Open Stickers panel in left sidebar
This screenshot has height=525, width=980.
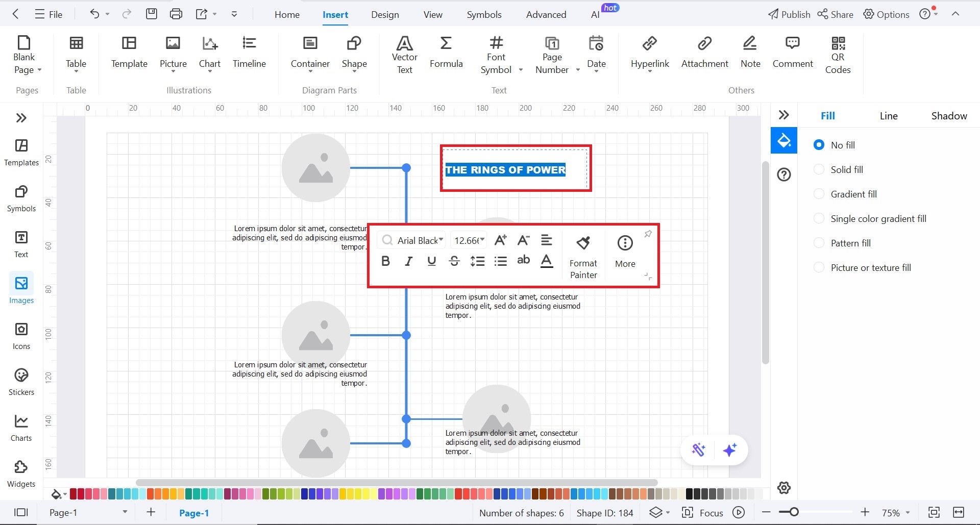click(x=21, y=382)
